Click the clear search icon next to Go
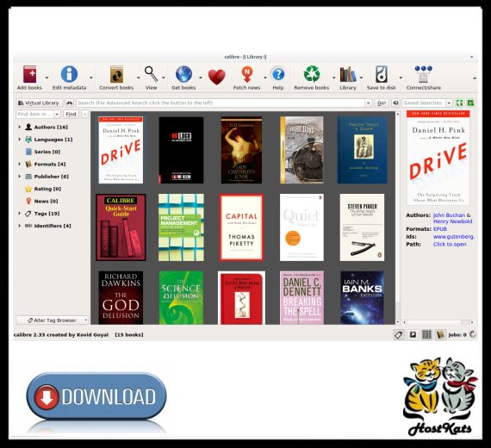Image resolution: width=491 pixels, height=448 pixels. click(395, 103)
